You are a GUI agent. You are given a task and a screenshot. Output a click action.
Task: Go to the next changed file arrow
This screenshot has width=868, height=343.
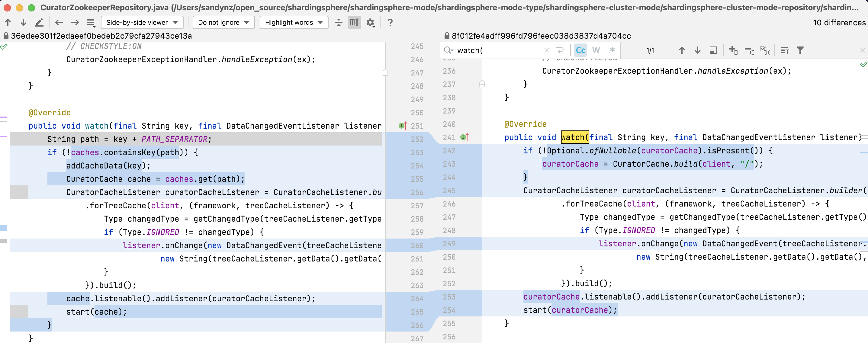point(75,23)
